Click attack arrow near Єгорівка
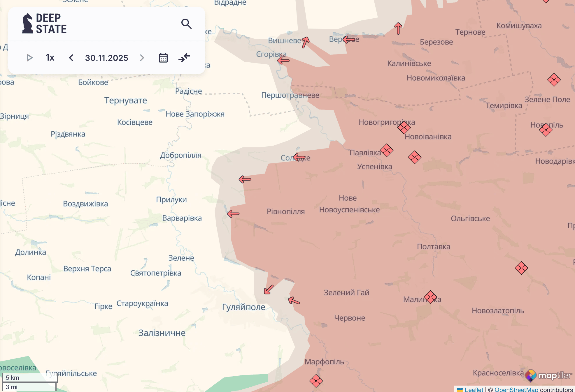 point(283,61)
